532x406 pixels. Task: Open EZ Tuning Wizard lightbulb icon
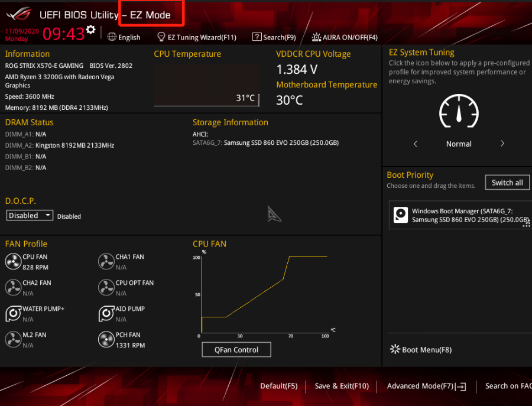pyautogui.click(x=161, y=37)
